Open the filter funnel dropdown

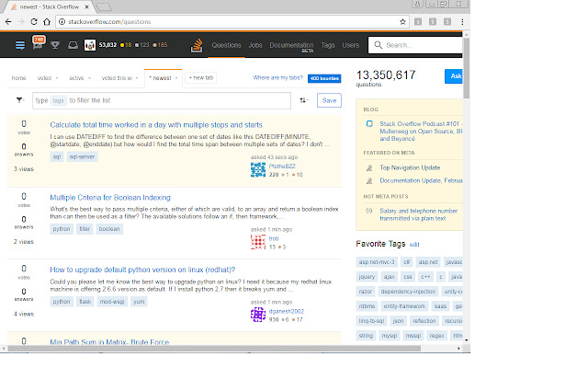click(x=20, y=100)
